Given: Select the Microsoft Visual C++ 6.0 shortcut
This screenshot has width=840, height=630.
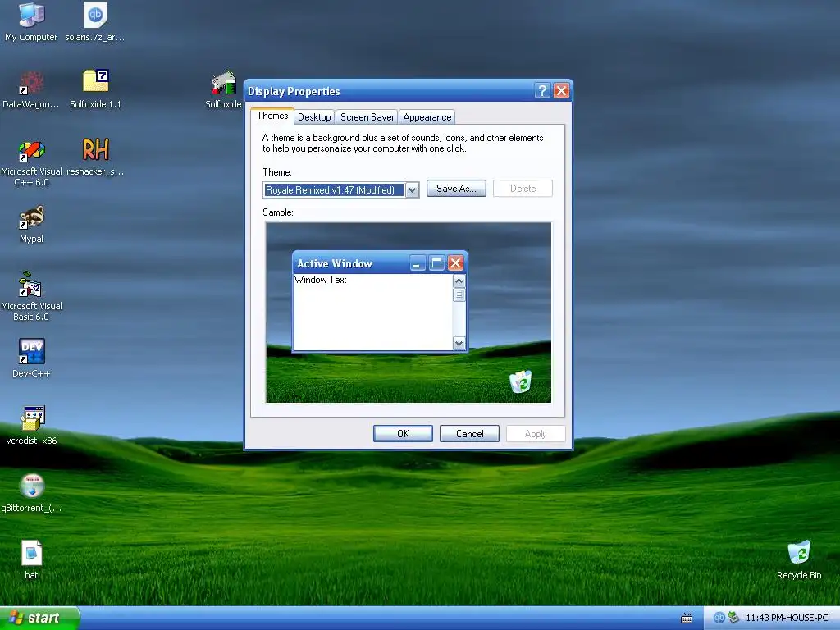Looking at the screenshot, I should click(x=31, y=163).
